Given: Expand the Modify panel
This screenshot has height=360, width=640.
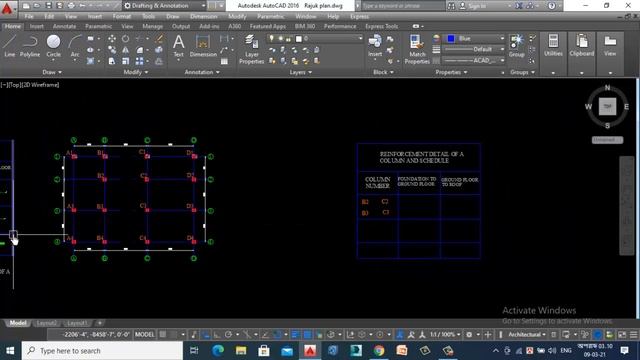Looking at the screenshot, I should (x=136, y=72).
